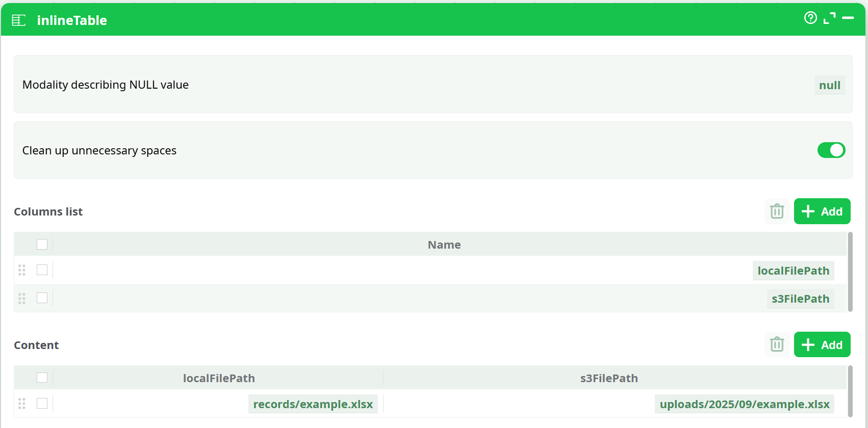Screen dimensions: 868x428
Task: Add a new column to Columns list
Action: (822, 211)
